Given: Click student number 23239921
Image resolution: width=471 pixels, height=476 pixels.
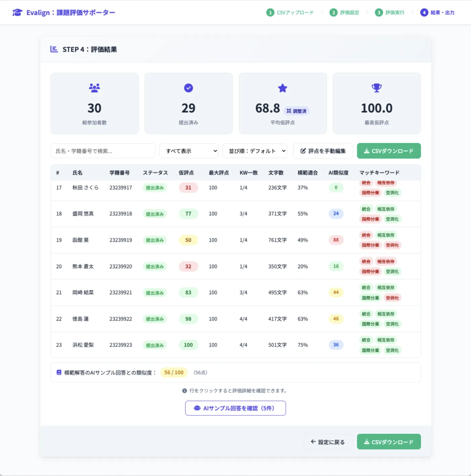Looking at the screenshot, I should click(121, 293).
